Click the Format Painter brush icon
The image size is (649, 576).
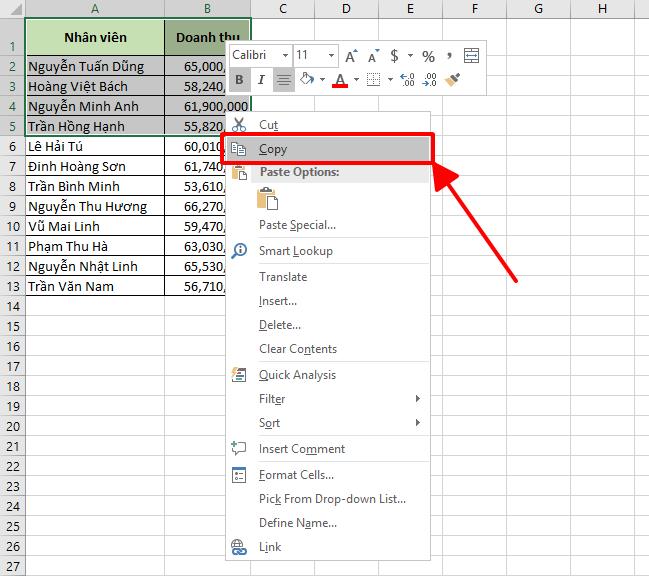pyautogui.click(x=452, y=80)
